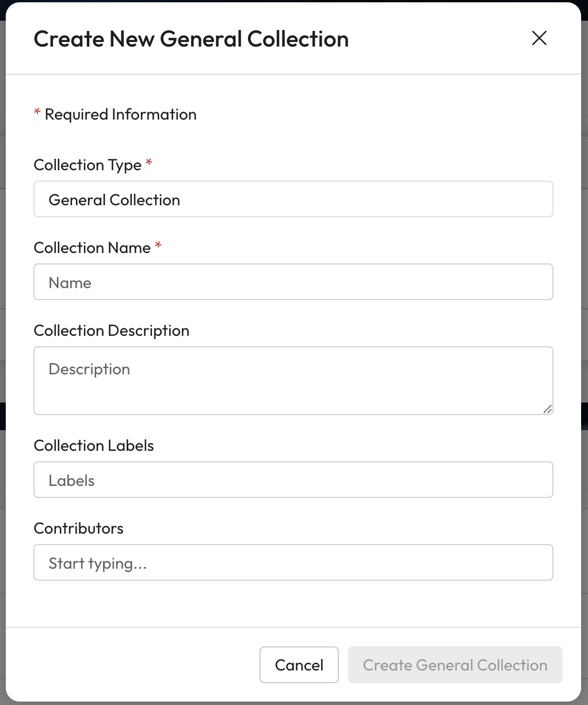This screenshot has width=588, height=705.
Task: Click the asterisk before Required Information
Action: 37,113
